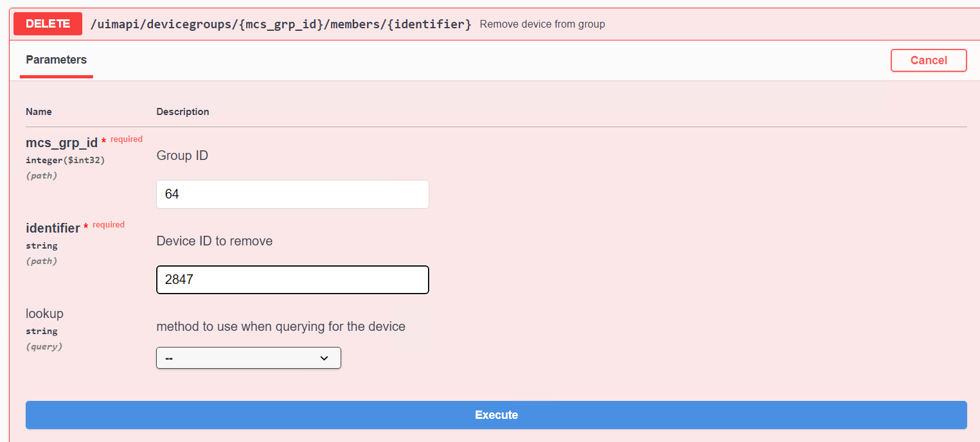The height and width of the screenshot is (442, 980).
Task: Click the blue Execute button
Action: [x=496, y=415]
